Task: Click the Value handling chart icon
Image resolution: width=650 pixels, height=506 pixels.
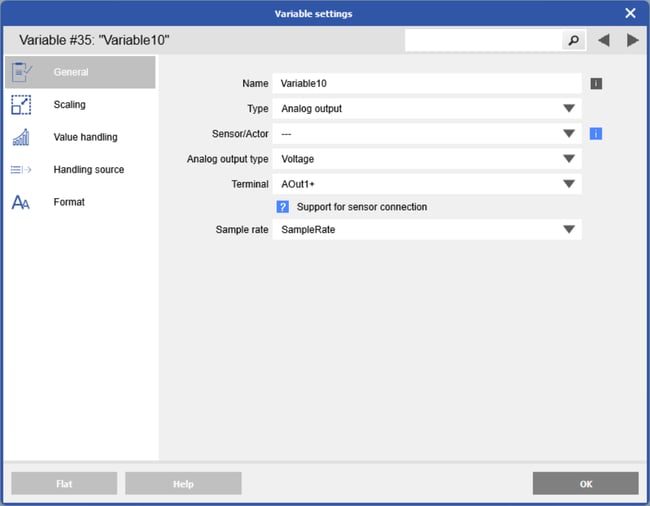Action: point(21,137)
